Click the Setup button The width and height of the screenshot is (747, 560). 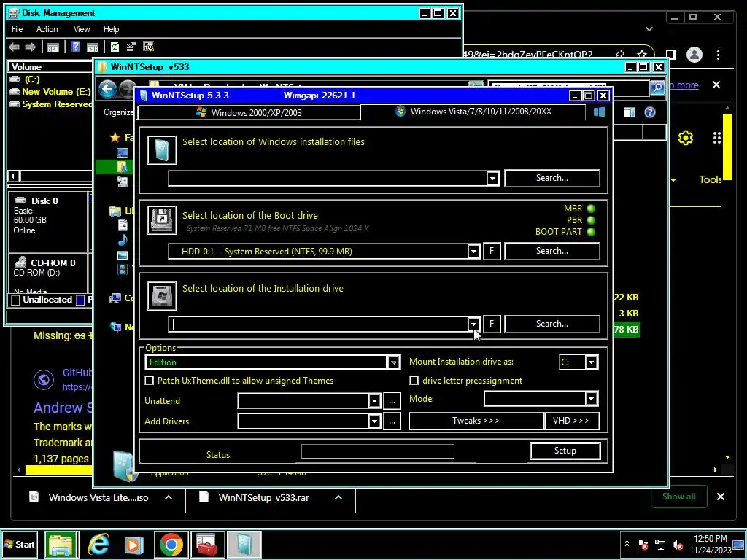[565, 451]
